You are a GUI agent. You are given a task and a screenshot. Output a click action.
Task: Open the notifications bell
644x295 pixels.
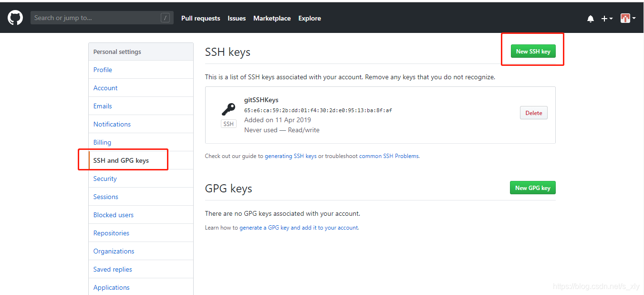[x=591, y=19]
